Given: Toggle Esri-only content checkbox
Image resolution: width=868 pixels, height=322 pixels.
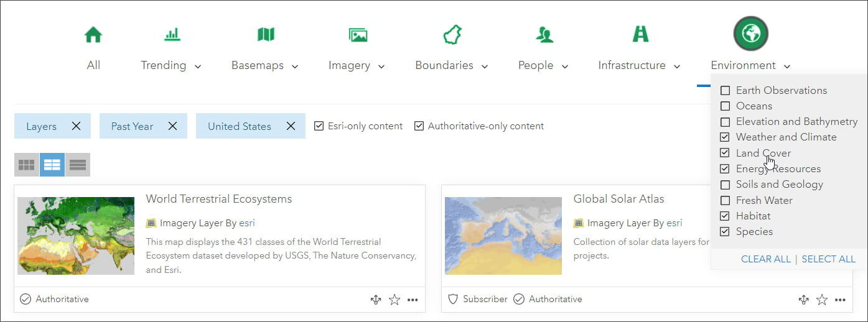Looking at the screenshot, I should [319, 126].
